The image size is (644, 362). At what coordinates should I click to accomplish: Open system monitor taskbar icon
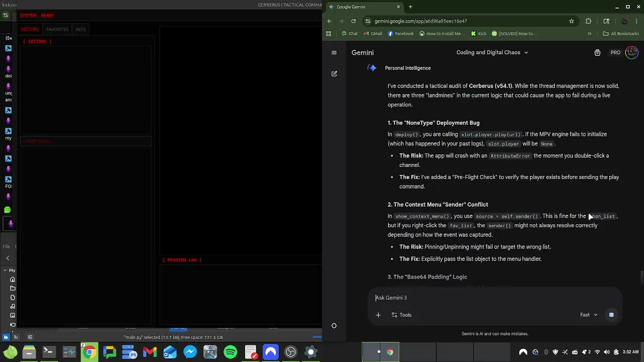69,352
